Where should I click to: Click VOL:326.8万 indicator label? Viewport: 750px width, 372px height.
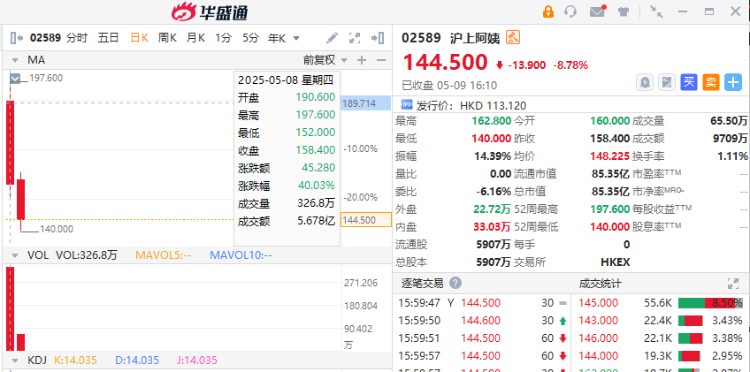coord(87,255)
